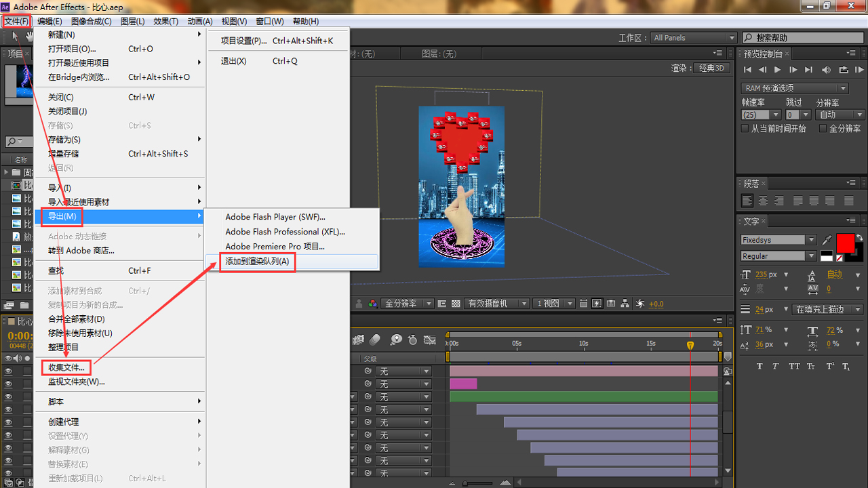The height and width of the screenshot is (488, 868).
Task: Expand RAM 预演选项 dropdown
Action: [x=795, y=88]
